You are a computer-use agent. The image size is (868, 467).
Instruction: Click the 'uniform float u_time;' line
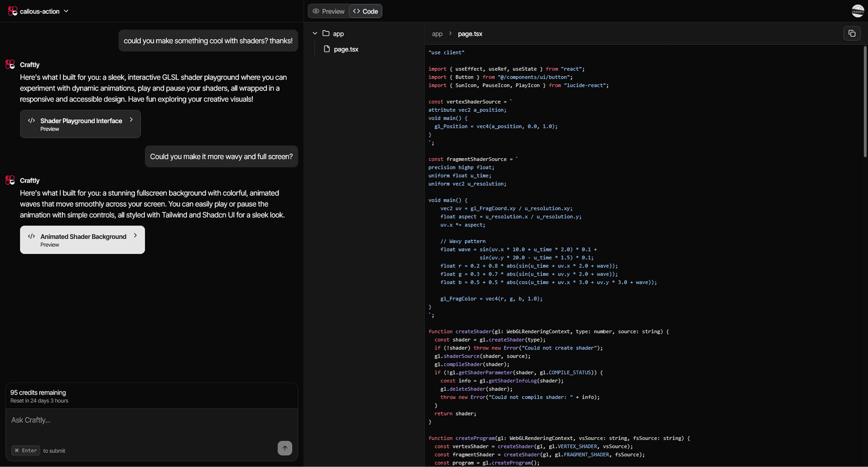460,175
